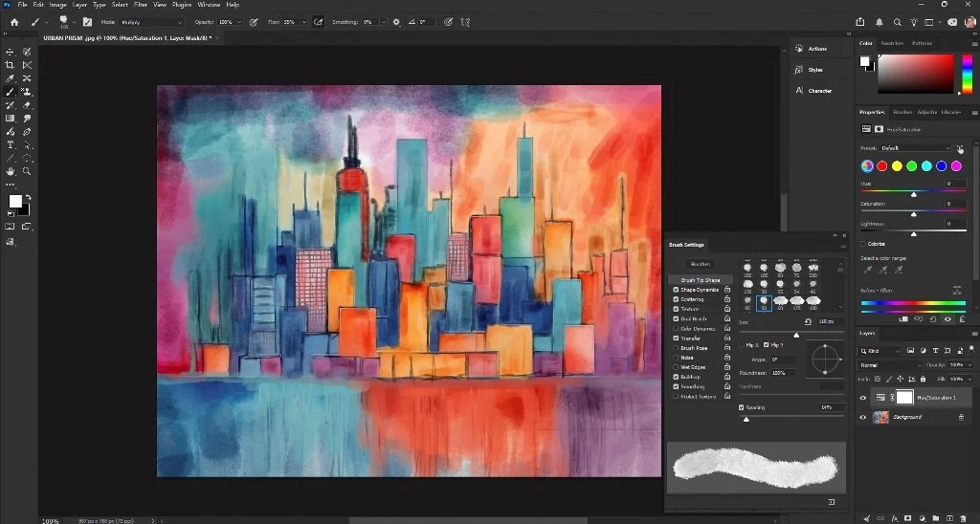Image resolution: width=980 pixels, height=524 pixels.
Task: Click the reset adjustment icon in Properties
Action: coord(932,319)
